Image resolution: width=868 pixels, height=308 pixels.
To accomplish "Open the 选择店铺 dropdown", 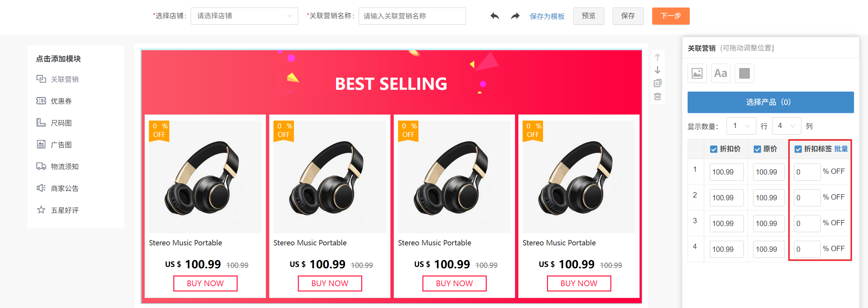I will coord(244,16).
